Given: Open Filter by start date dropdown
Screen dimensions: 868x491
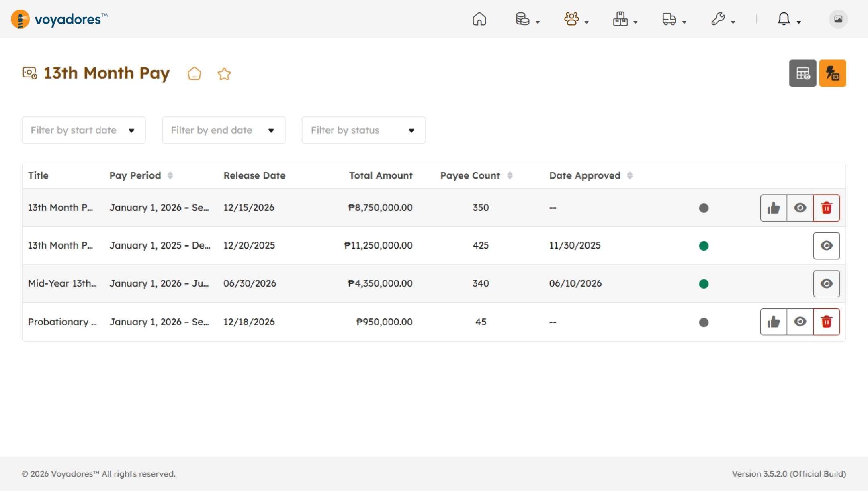Looking at the screenshot, I should (x=84, y=130).
